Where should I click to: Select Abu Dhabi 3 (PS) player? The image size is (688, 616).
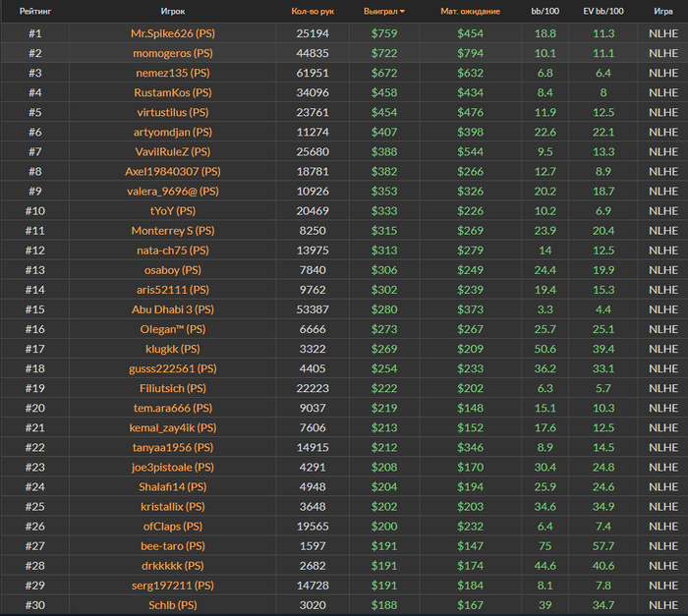click(x=173, y=309)
